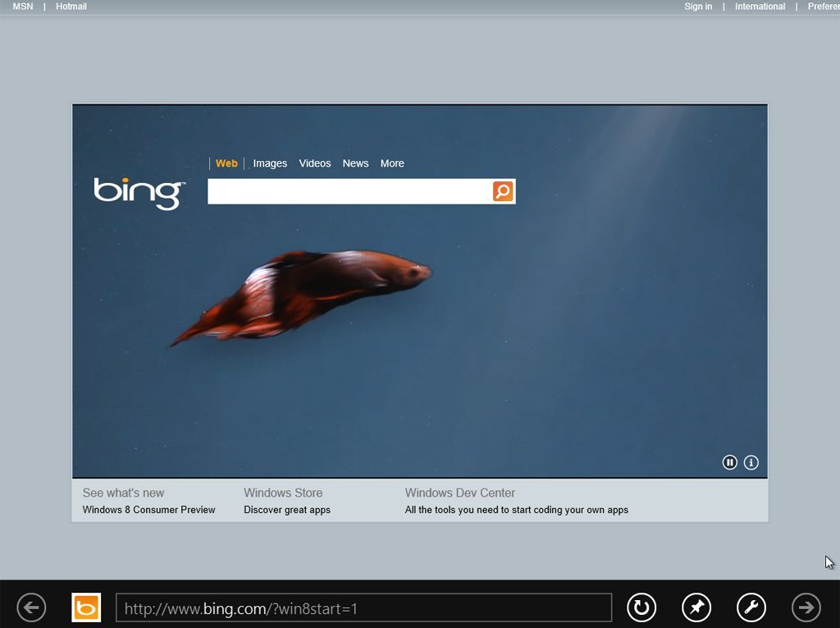Open the Windows Dev Center heading
This screenshot has width=840, height=628.
[x=459, y=493]
